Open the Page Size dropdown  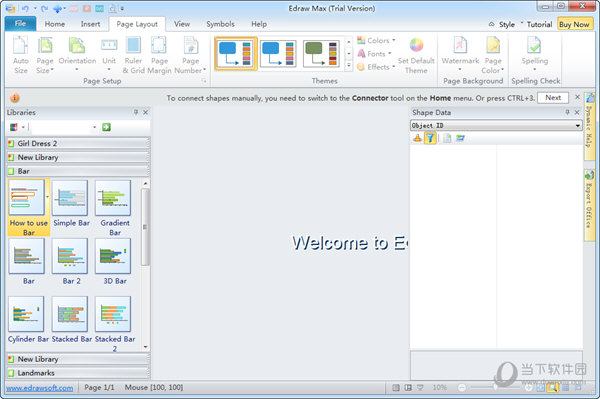[x=45, y=55]
